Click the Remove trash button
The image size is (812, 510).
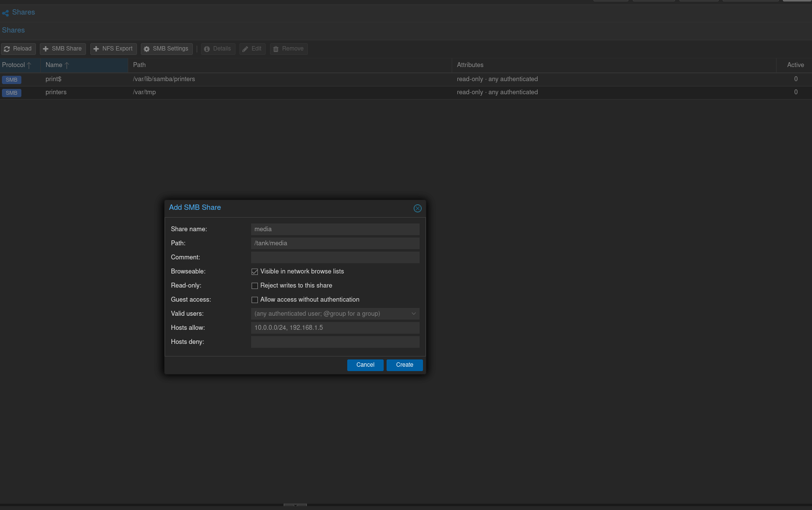[x=289, y=49]
